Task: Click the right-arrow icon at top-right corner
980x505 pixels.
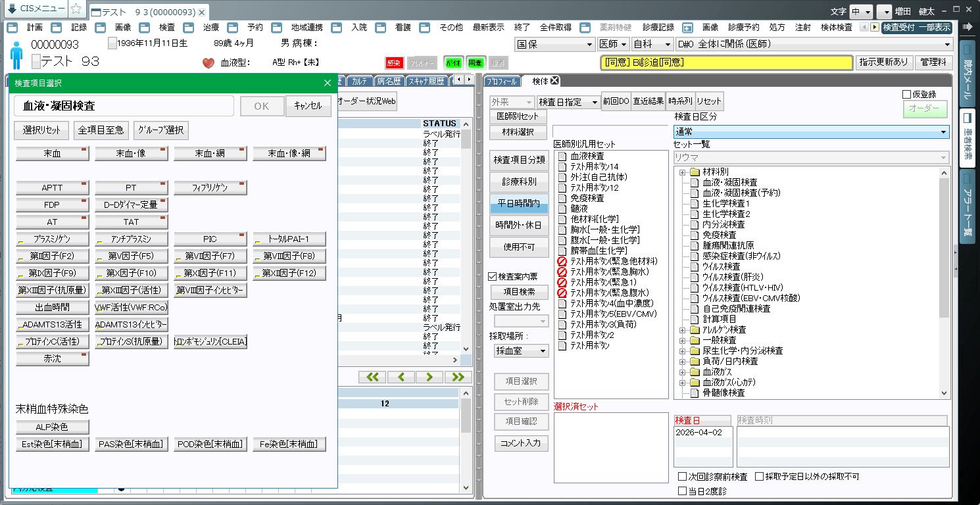Action: coord(968,27)
